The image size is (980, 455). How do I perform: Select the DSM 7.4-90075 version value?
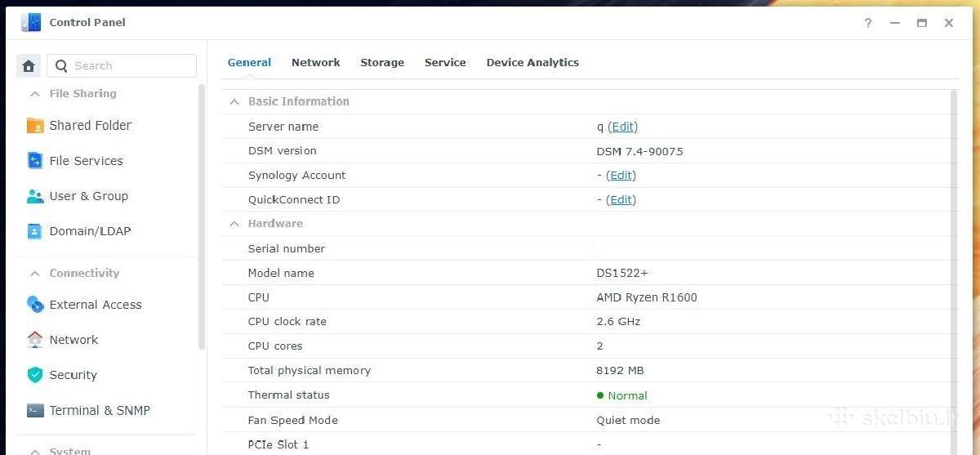[640, 151]
